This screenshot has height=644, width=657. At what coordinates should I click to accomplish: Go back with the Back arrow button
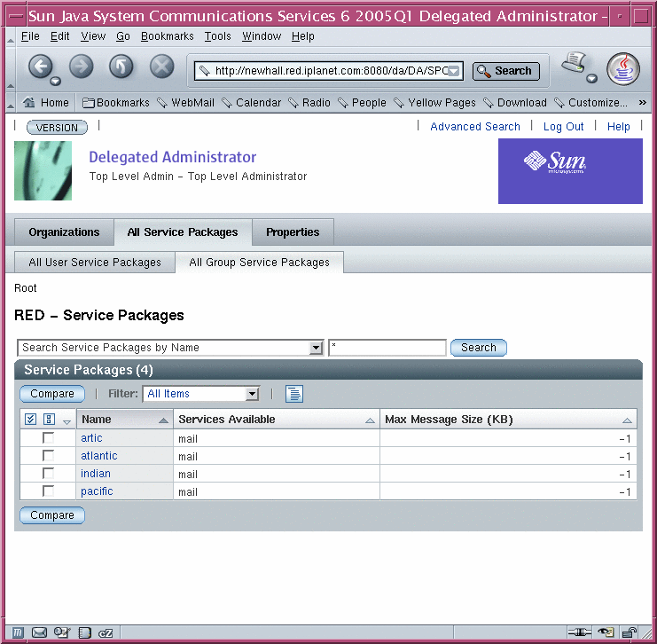click(40, 67)
